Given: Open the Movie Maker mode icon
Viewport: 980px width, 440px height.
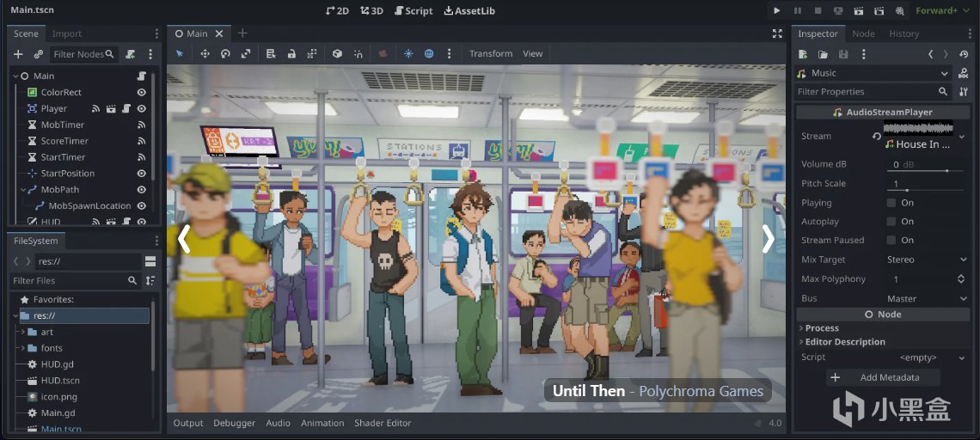Looking at the screenshot, I should click(899, 10).
